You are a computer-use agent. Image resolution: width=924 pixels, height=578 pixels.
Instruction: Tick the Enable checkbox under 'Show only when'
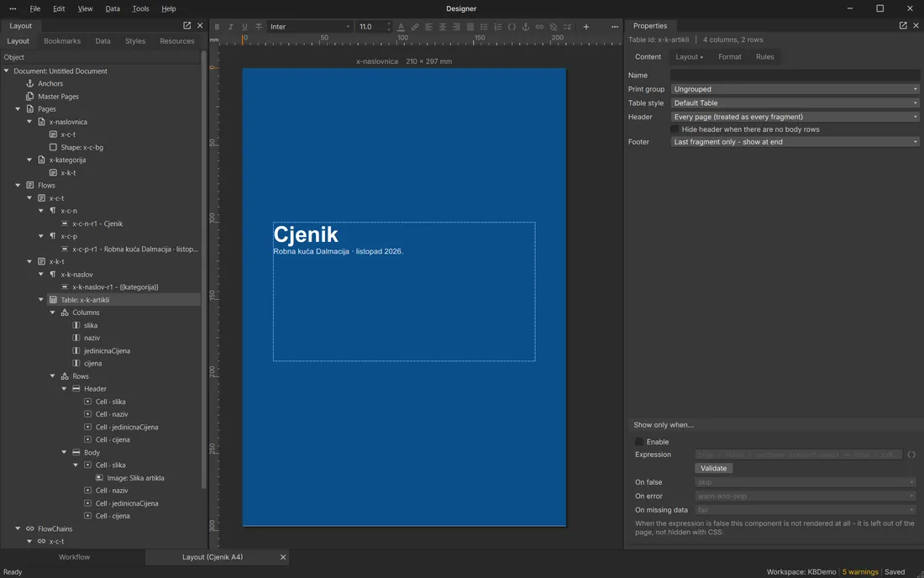click(639, 441)
